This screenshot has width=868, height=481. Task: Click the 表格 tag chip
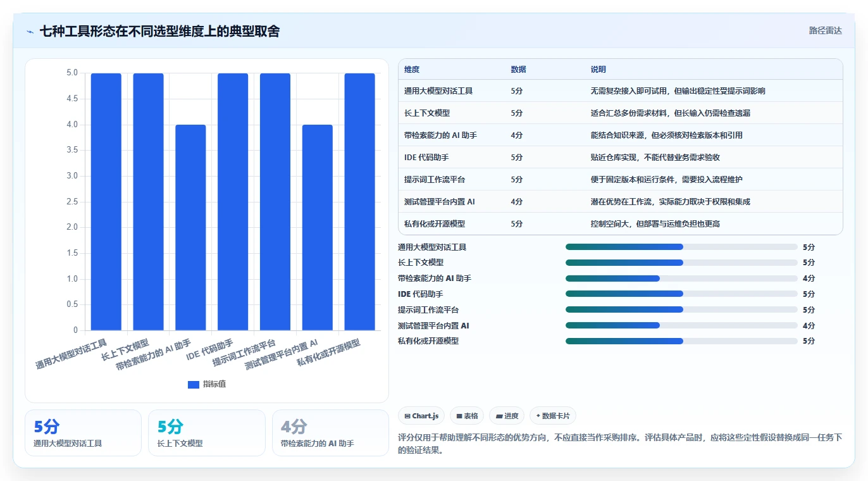pyautogui.click(x=467, y=416)
